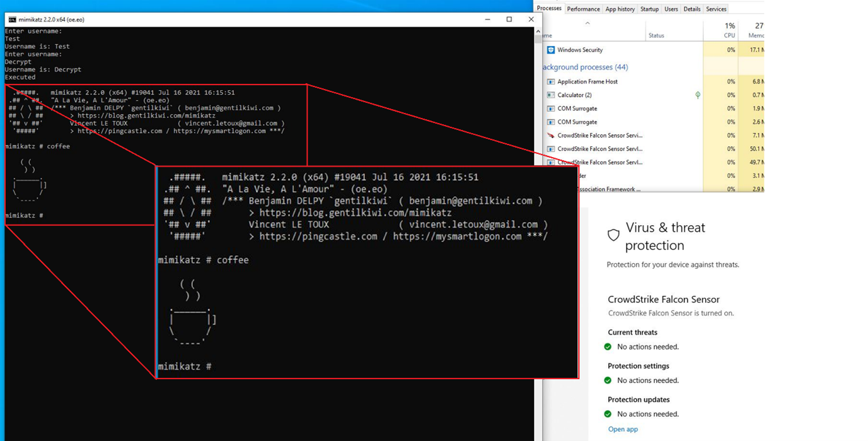The image size is (868, 441).
Task: Click the red CrowdStrike falcon icon using 7.1 M
Action: coord(551,136)
